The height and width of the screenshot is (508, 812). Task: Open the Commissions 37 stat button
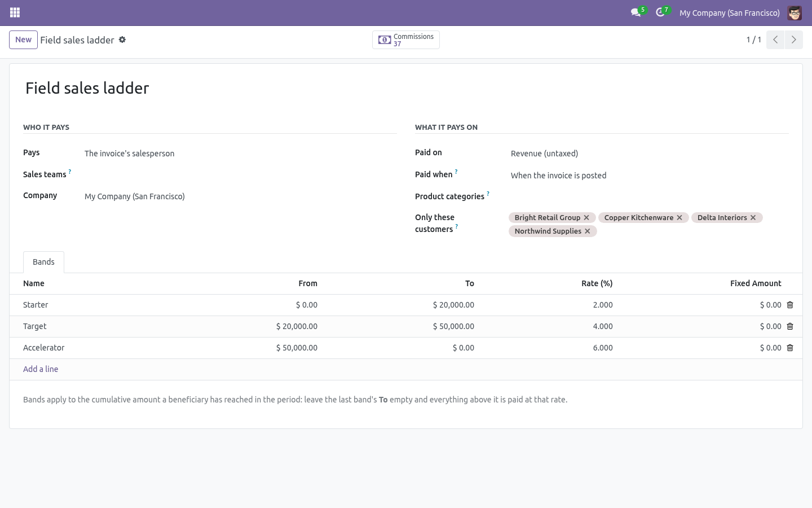coord(406,40)
